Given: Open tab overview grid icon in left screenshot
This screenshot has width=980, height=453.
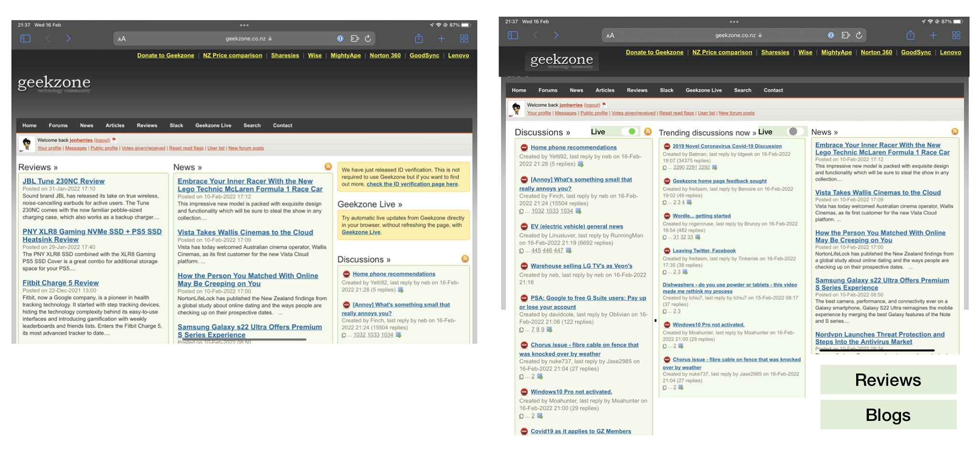Looking at the screenshot, I should point(464,38).
